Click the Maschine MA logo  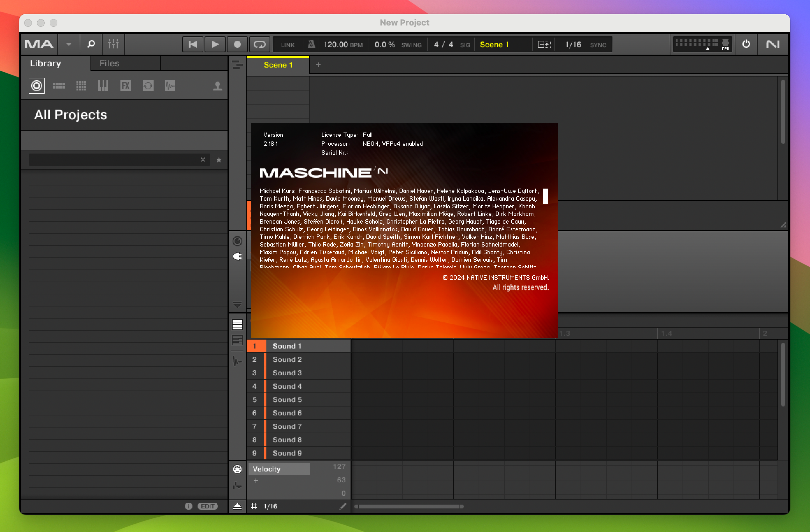coord(39,44)
